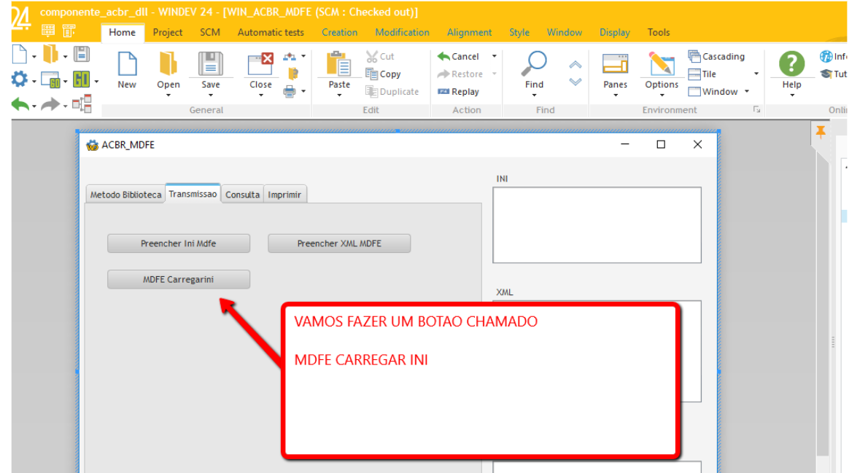Click the Replay action icon
Image resolution: width=868 pixels, height=473 pixels.
click(443, 91)
